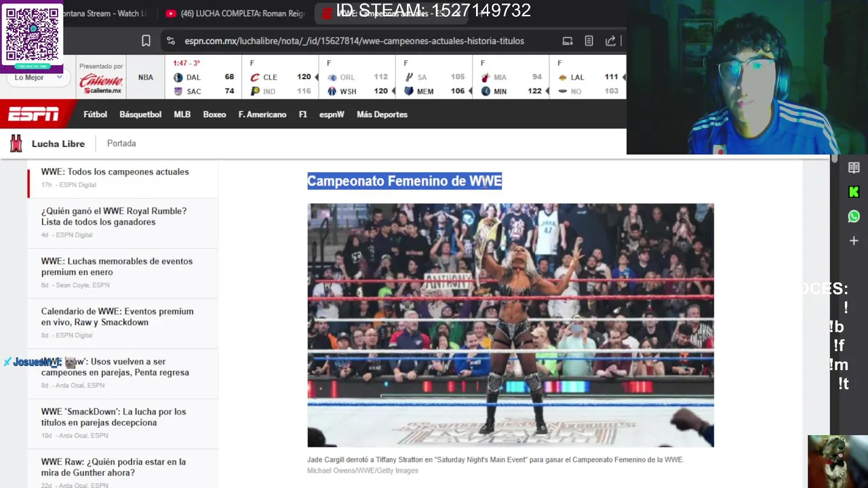Click the espn.com.mx address bar URL

coord(354,41)
